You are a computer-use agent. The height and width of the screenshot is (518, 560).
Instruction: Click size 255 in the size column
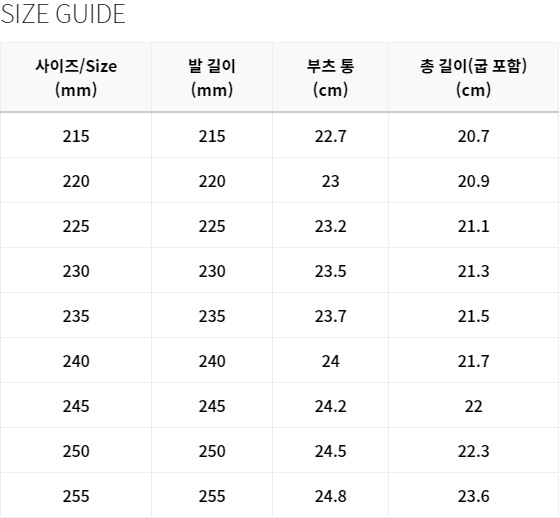[76, 496]
